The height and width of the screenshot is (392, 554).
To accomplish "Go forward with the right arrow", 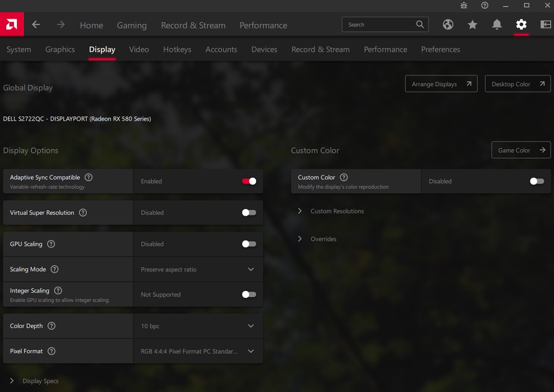I will point(61,24).
